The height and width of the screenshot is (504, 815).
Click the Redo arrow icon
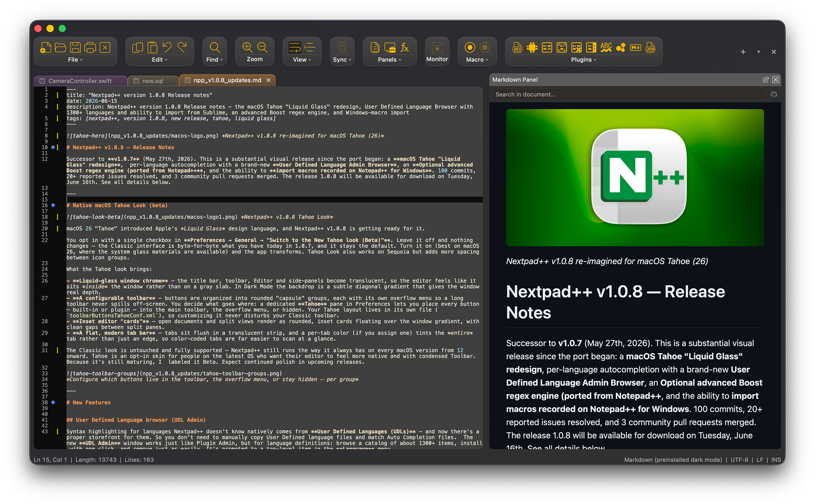pos(182,48)
